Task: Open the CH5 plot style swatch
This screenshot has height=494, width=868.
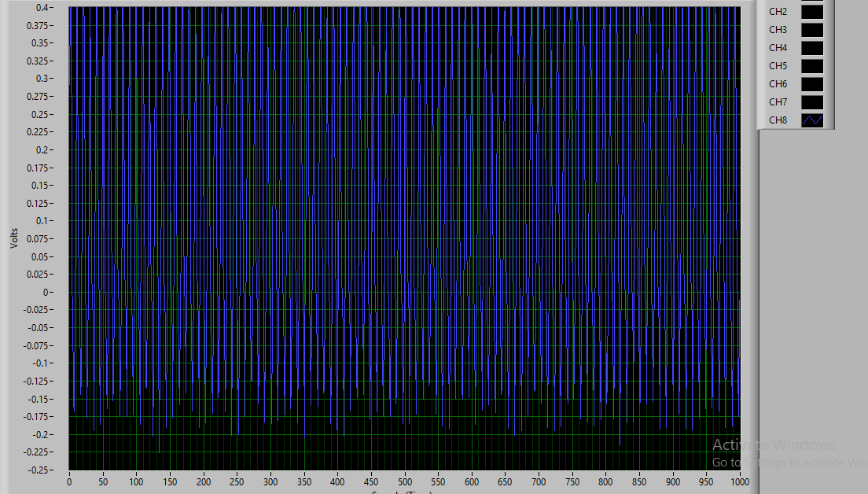Action: tap(812, 66)
